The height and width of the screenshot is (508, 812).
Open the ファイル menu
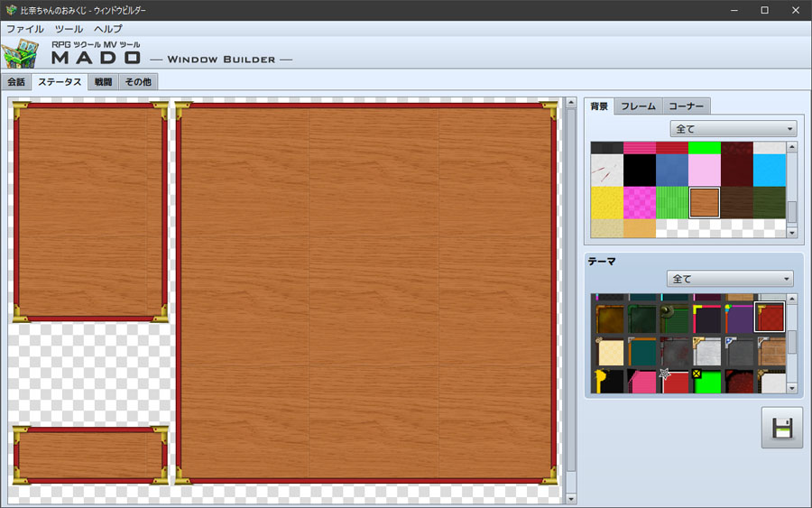25,29
